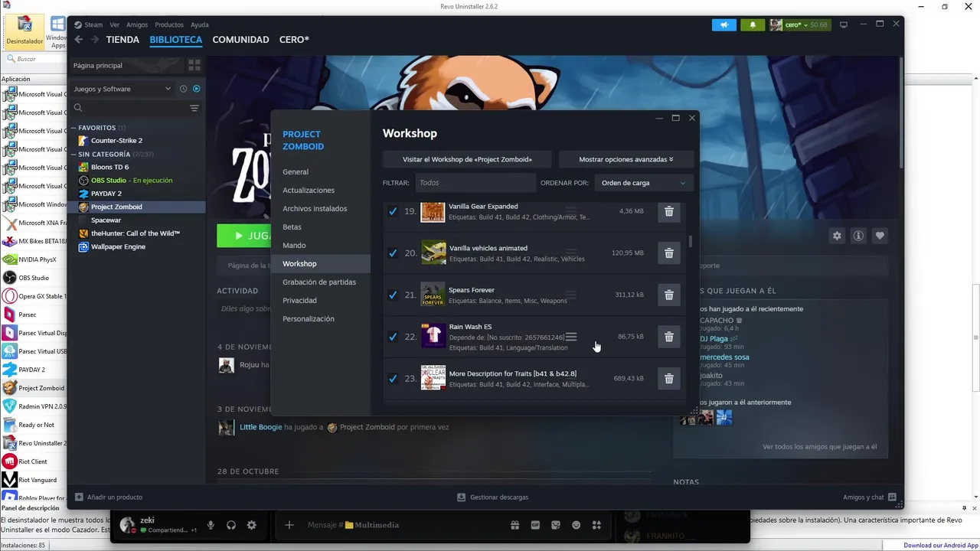Viewport: 980px width, 551px height.
Task: Grab the reorder handle on Rain Wash ES
Action: coord(570,337)
